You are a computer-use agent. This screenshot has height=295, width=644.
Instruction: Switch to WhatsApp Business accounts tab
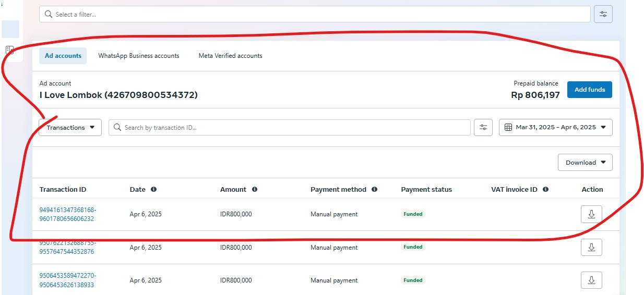point(138,56)
